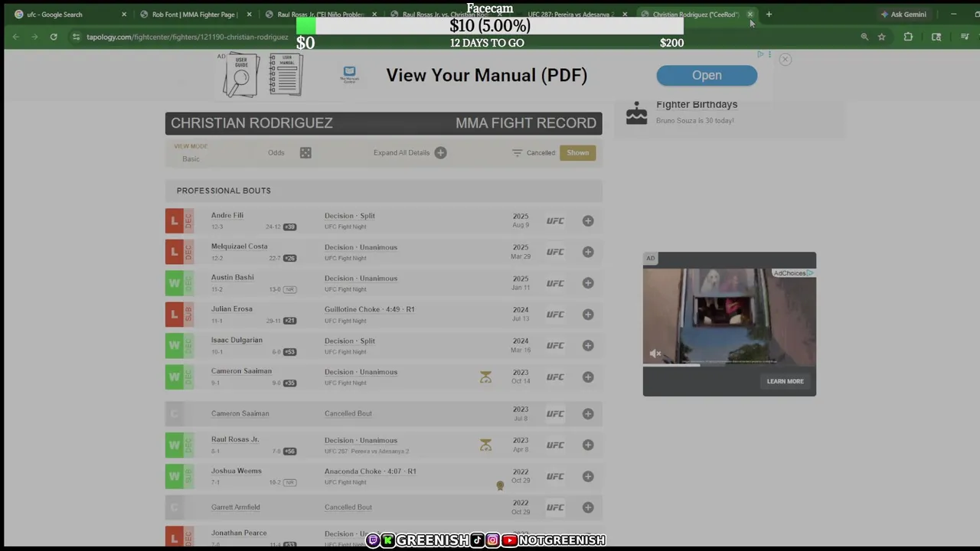The image size is (980, 551).
Task: Switch to the UFC 287: Pereira vs Adesanya tab
Action: tap(570, 15)
